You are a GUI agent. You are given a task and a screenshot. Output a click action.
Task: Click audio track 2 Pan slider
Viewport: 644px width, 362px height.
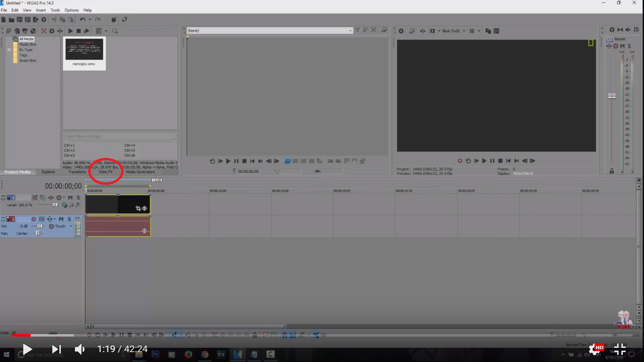point(38,233)
